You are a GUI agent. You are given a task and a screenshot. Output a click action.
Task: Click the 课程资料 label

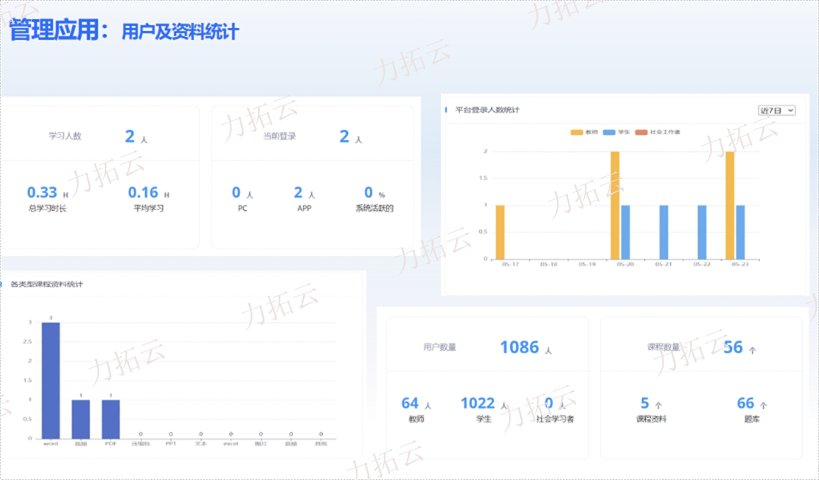click(x=651, y=419)
